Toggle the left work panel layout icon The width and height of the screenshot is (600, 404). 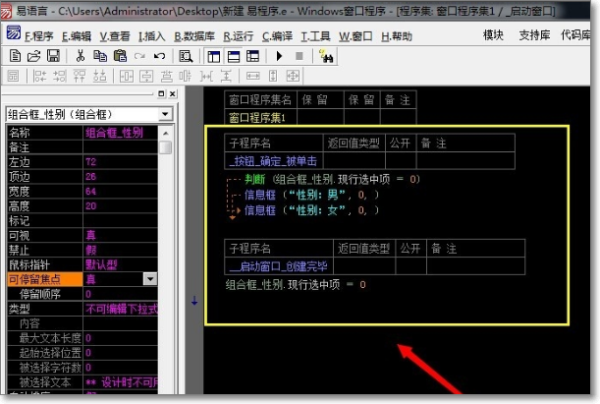(214, 56)
